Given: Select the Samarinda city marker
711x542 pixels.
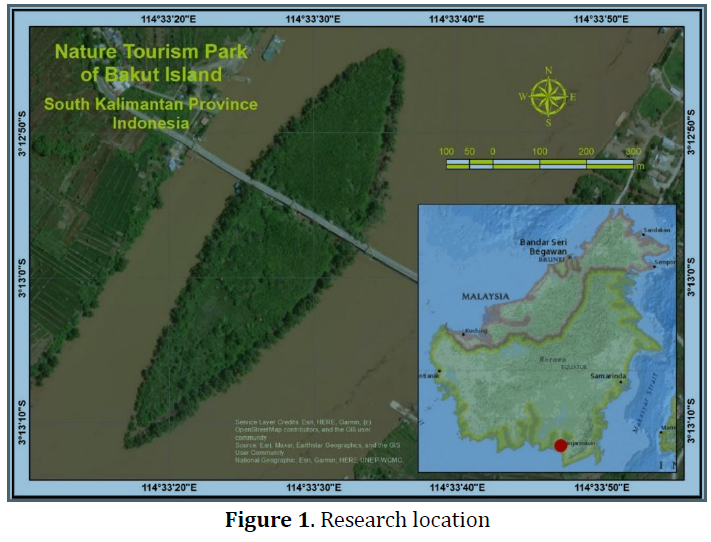Looking at the screenshot, I should pos(619,383).
